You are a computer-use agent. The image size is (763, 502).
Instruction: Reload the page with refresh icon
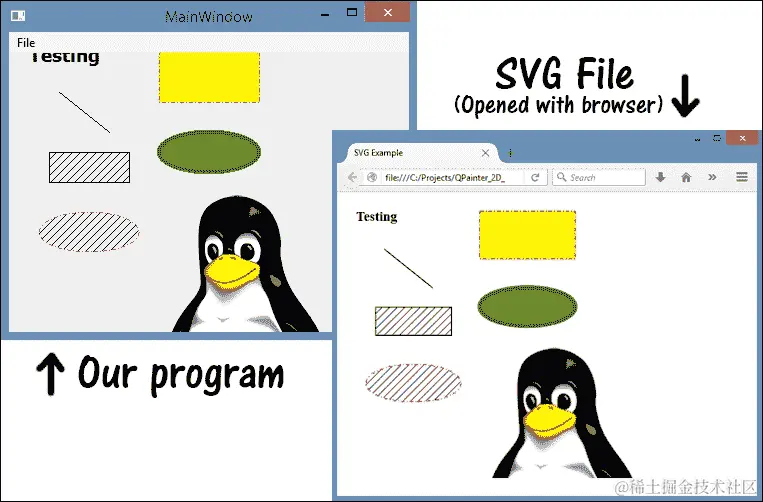click(535, 177)
